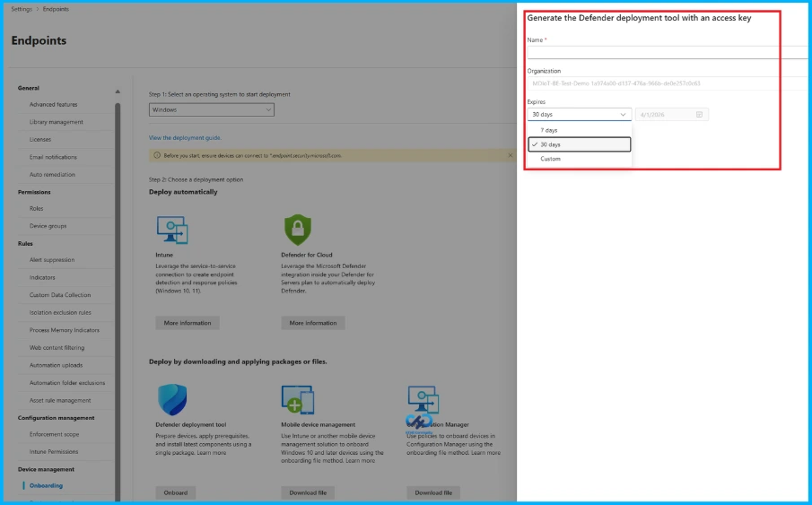Open Process Memory Indicators
812x505 pixels.
[x=65, y=330]
